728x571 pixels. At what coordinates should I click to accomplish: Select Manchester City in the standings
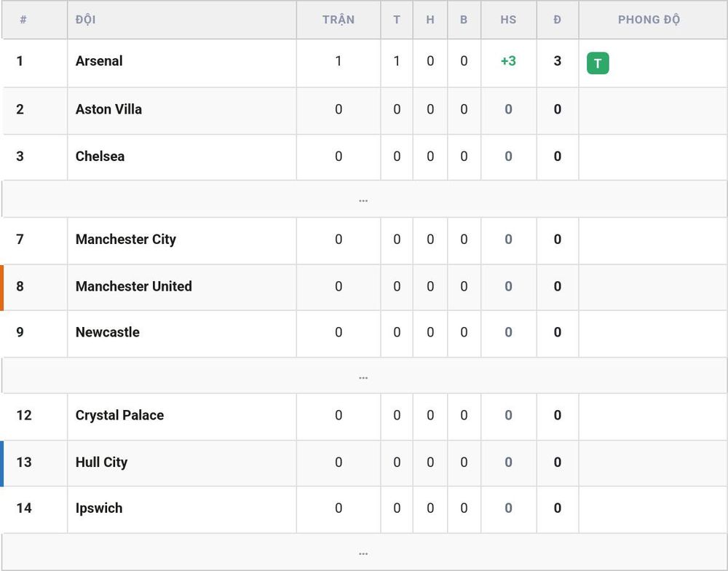(x=126, y=240)
